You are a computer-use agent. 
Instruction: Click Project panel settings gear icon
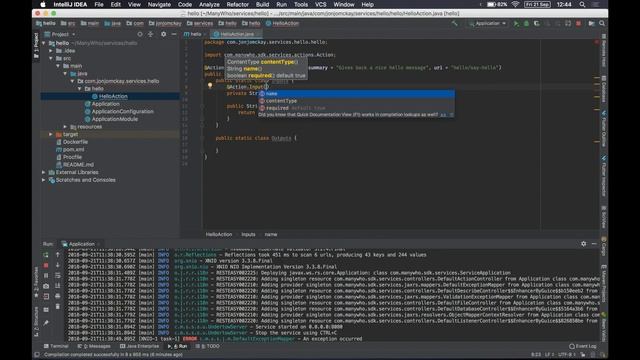(164, 34)
